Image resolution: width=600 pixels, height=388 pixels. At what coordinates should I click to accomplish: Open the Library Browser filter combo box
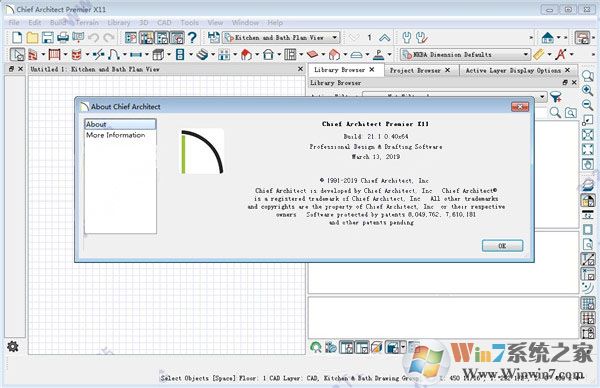click(x=455, y=96)
